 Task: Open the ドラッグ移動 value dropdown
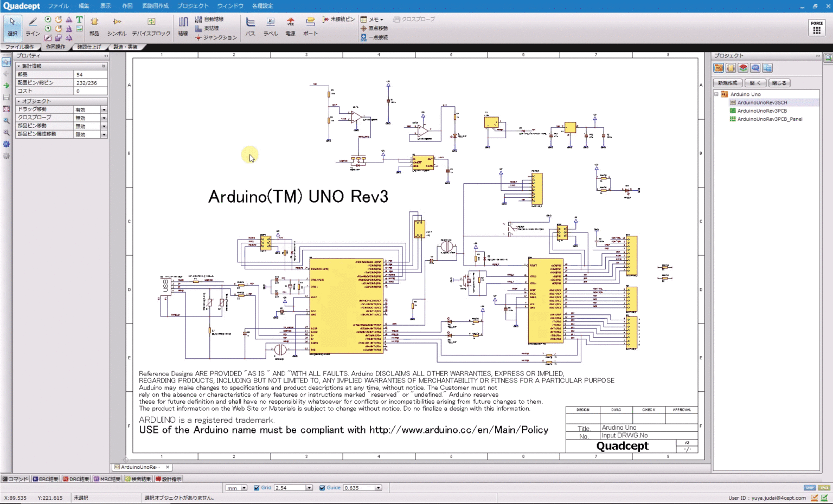click(x=104, y=109)
